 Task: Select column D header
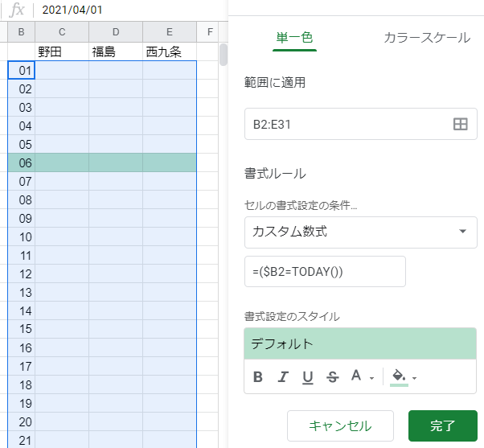click(x=116, y=32)
